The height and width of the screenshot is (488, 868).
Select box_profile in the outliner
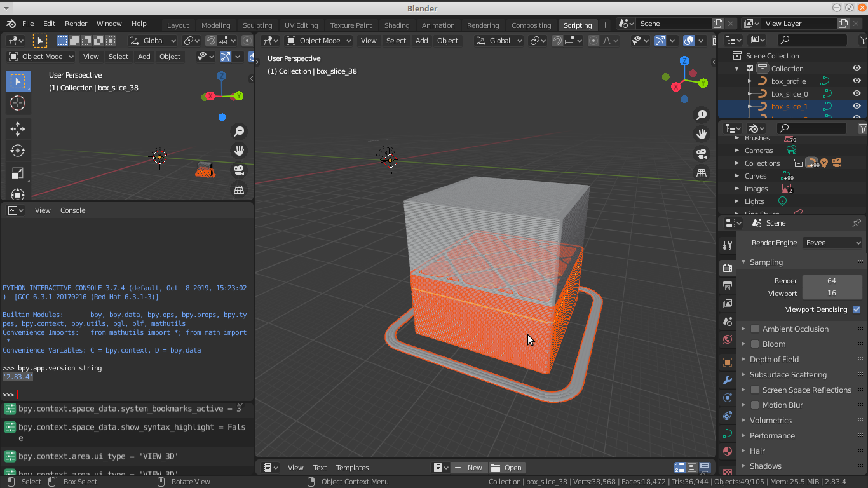[788, 81]
